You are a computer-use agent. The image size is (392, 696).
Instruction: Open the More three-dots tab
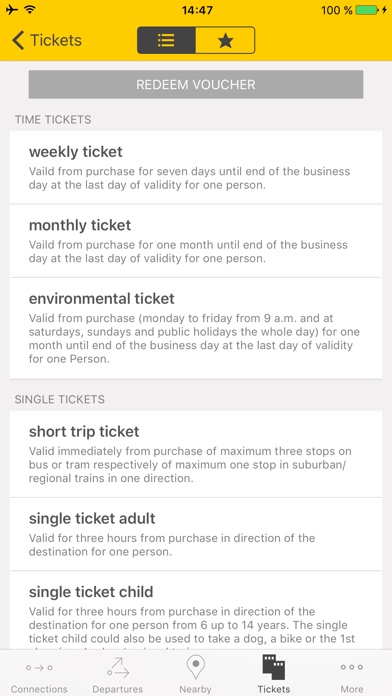[x=352, y=667]
